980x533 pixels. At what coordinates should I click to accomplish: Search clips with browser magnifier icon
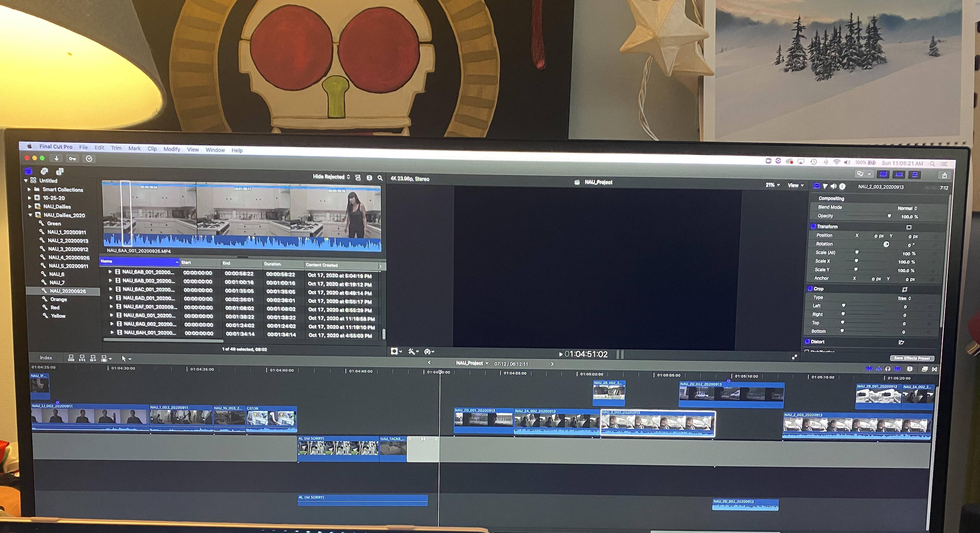tap(380, 178)
